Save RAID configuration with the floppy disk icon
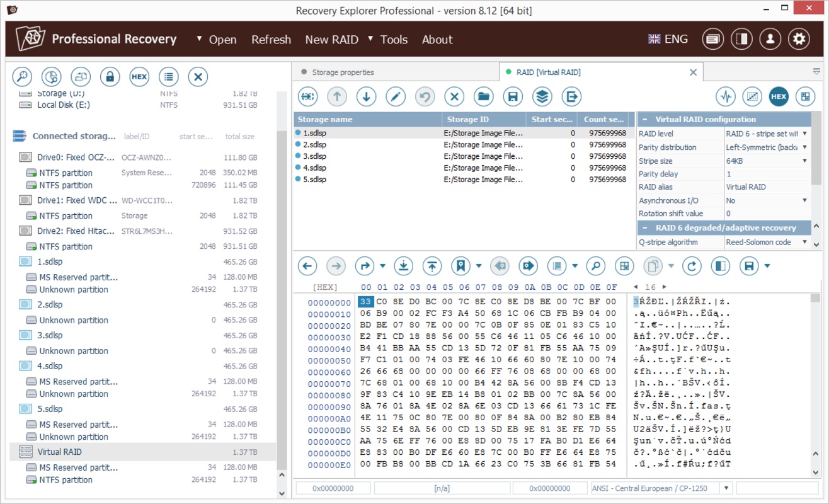This screenshot has height=504, width=829. pyautogui.click(x=513, y=96)
